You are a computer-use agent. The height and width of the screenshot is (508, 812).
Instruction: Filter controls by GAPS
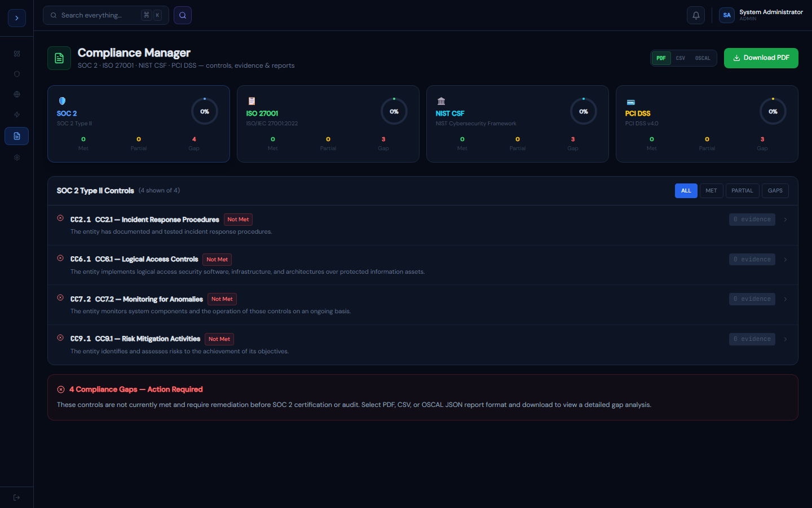775,191
